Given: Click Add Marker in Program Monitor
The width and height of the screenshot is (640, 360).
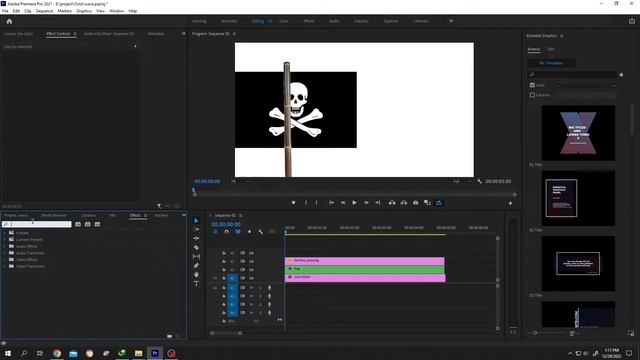Looking at the screenshot, I should click(x=293, y=203).
